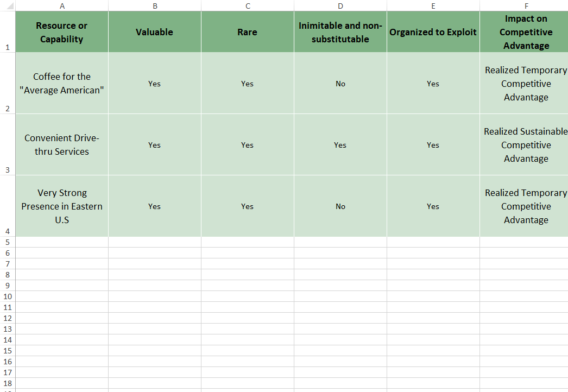Click 'Realized Sustainable Competitive Advantage' cell
The image size is (568, 392).
click(x=524, y=144)
